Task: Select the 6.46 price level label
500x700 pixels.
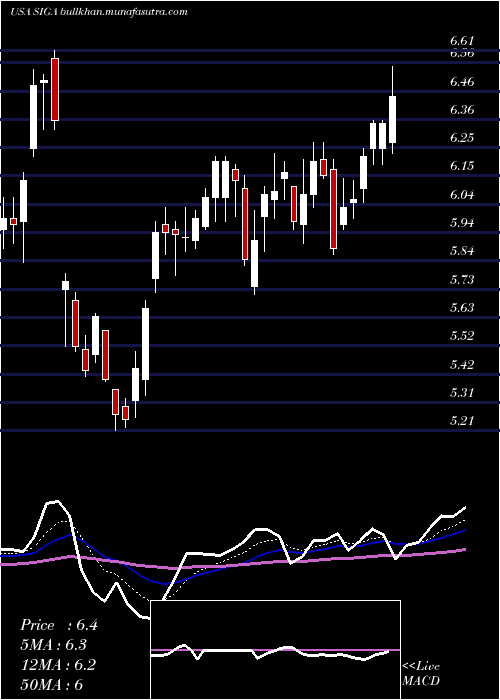Action: pyautogui.click(x=462, y=82)
